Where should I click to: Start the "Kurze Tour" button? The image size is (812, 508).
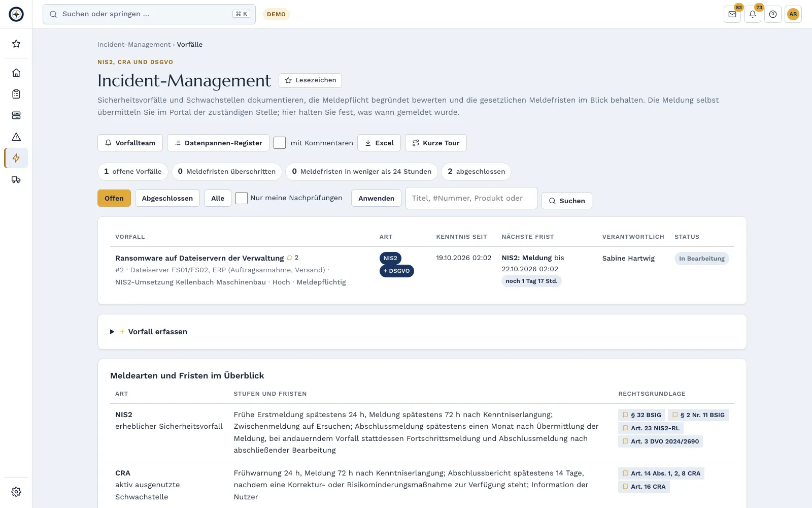(x=436, y=143)
